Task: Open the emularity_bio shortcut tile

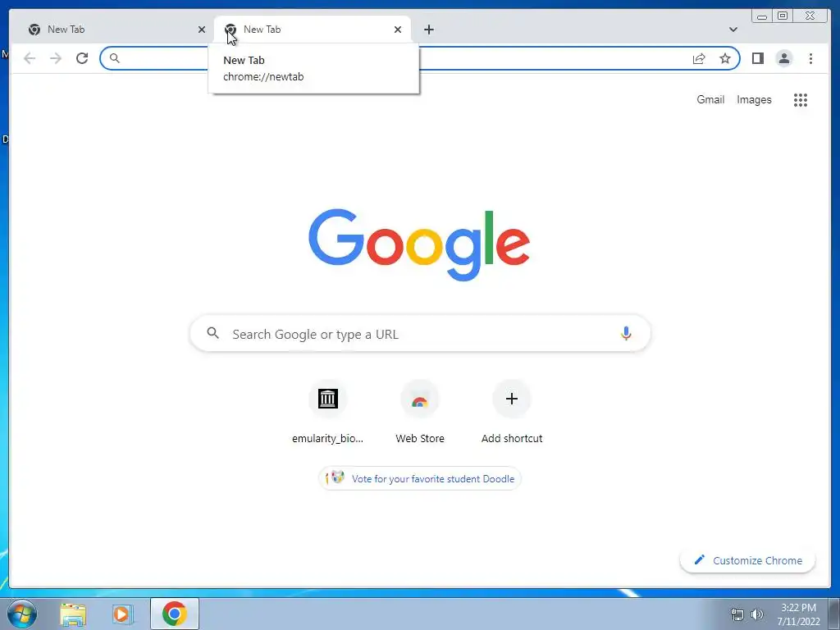Action: tap(327, 412)
